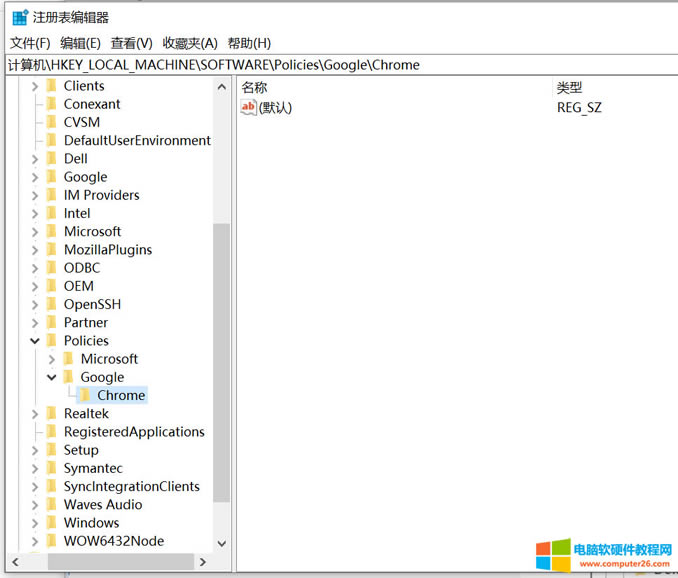Select the RegisteredApplications tree item
This screenshot has height=578, width=678.
point(134,432)
